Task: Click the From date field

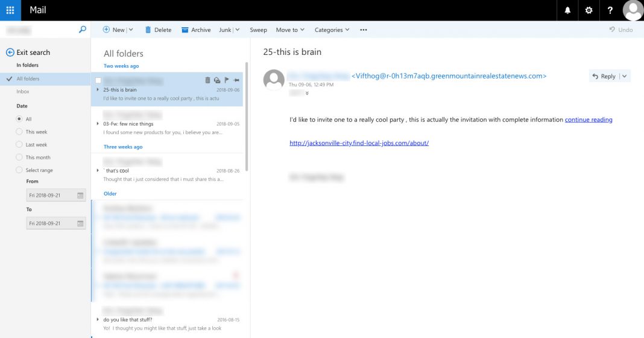Action: (x=56, y=196)
